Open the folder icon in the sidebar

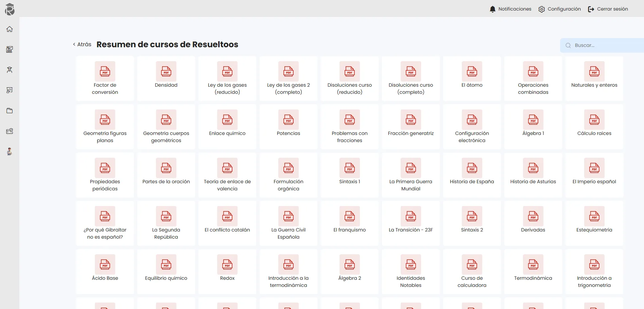tap(10, 111)
